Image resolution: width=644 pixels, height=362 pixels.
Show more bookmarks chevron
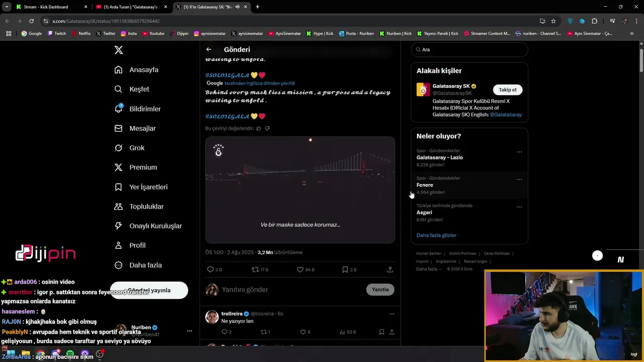pyautogui.click(x=631, y=34)
